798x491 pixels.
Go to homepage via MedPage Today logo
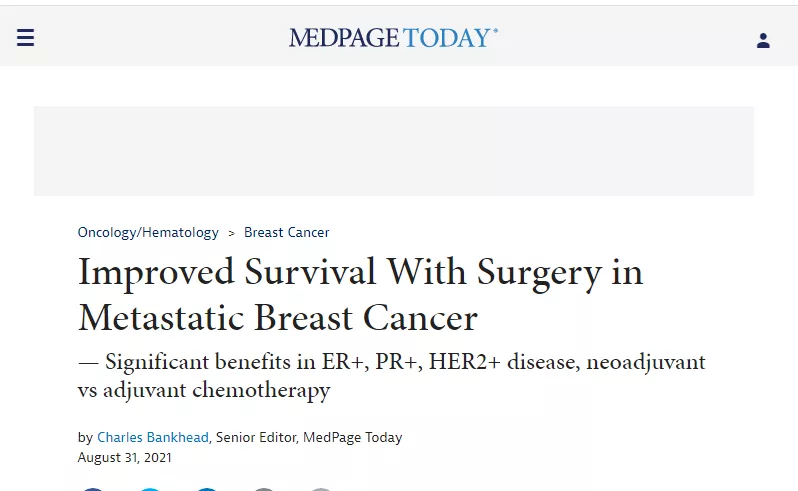[393, 38]
